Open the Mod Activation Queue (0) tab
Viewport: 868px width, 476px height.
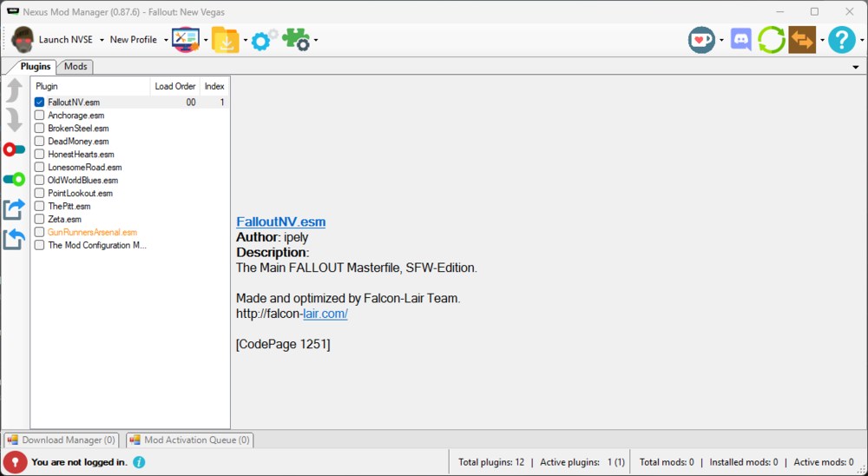pos(190,440)
